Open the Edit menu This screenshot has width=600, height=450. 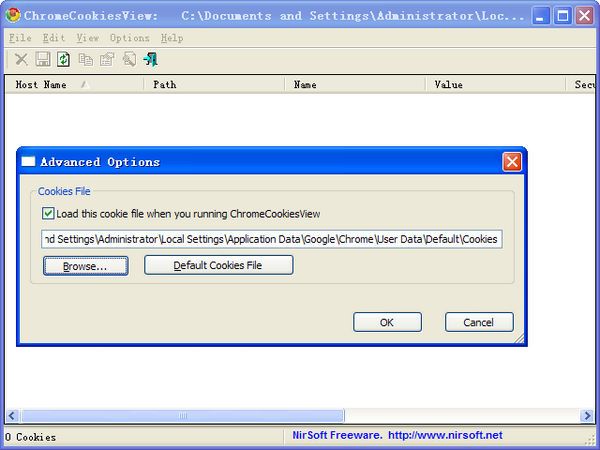click(54, 38)
